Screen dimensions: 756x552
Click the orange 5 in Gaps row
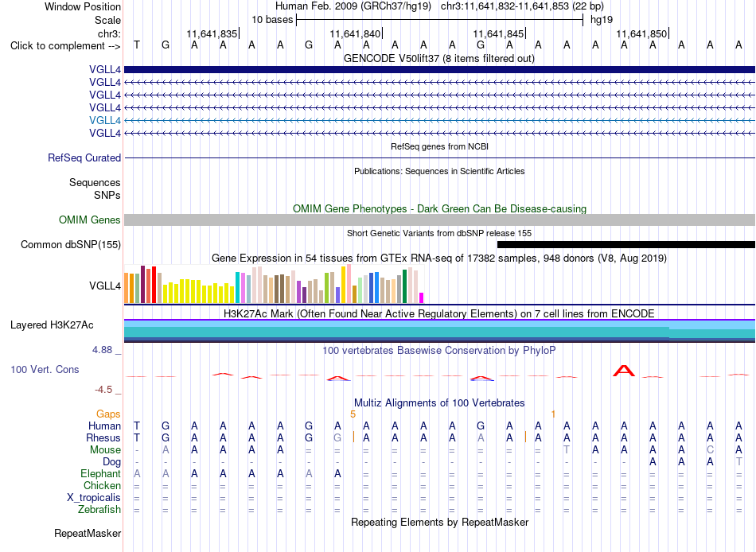point(353,414)
